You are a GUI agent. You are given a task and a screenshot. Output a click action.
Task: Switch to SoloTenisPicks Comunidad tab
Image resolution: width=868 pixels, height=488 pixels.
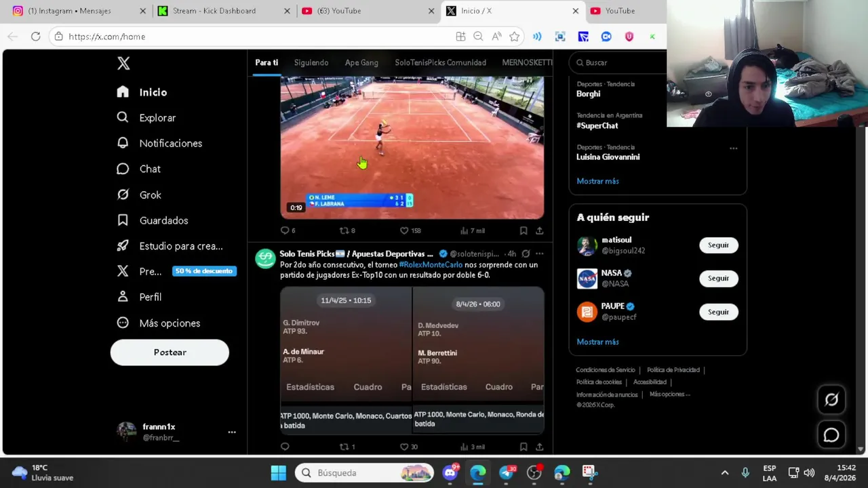440,62
